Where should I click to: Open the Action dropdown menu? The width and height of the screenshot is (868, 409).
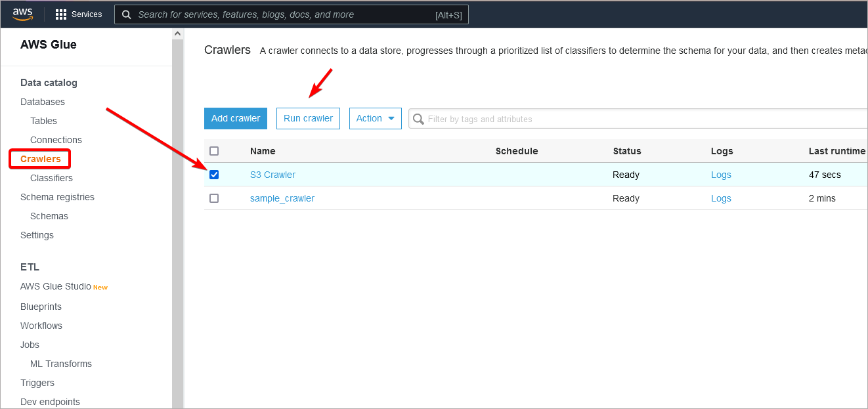click(375, 118)
